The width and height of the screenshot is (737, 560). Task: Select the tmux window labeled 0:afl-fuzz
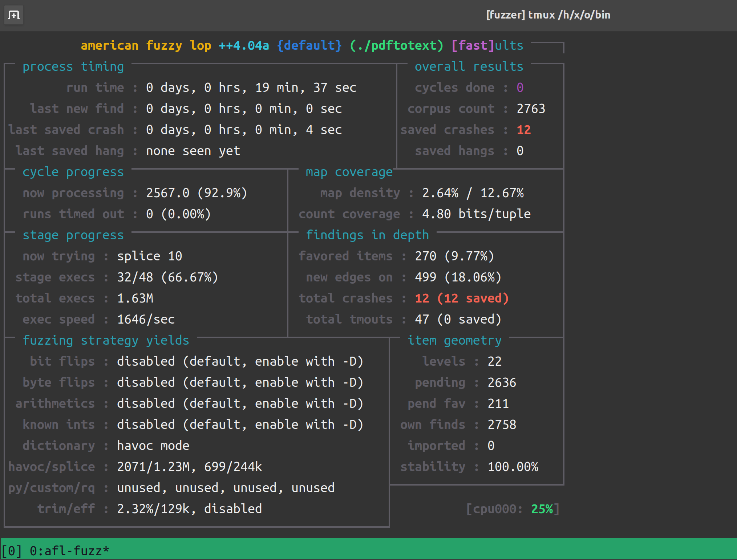[69, 550]
